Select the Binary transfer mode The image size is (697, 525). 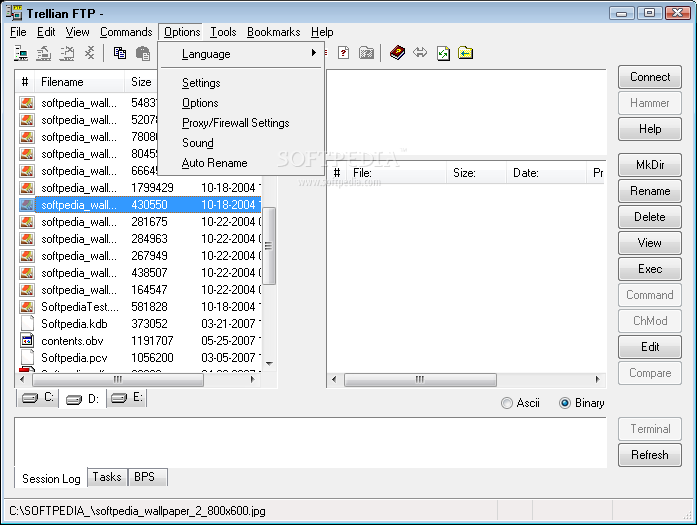pyautogui.click(x=581, y=403)
